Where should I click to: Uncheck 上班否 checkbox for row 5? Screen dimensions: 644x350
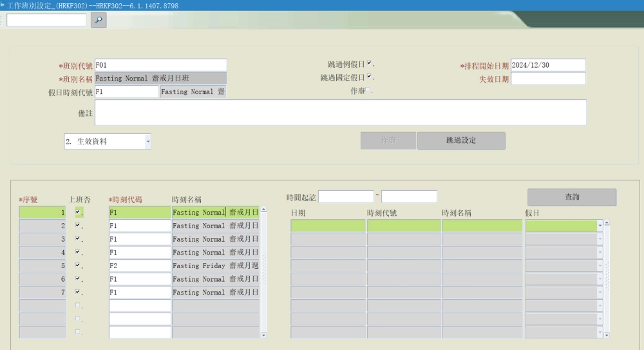point(78,265)
